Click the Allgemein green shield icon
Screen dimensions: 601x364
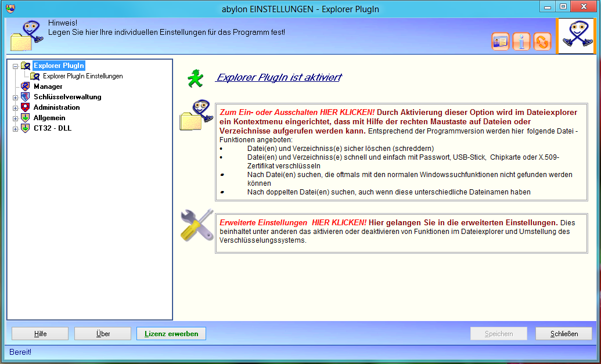26,118
